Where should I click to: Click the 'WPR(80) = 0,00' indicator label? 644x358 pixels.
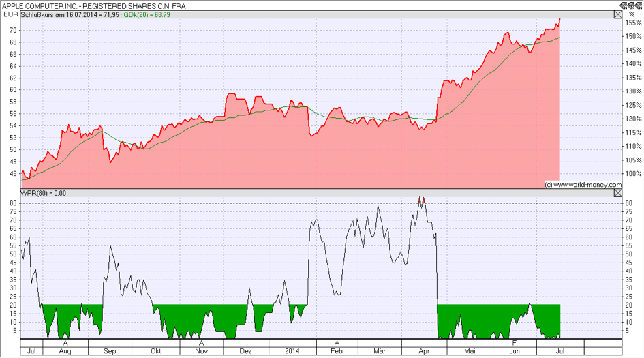point(44,193)
